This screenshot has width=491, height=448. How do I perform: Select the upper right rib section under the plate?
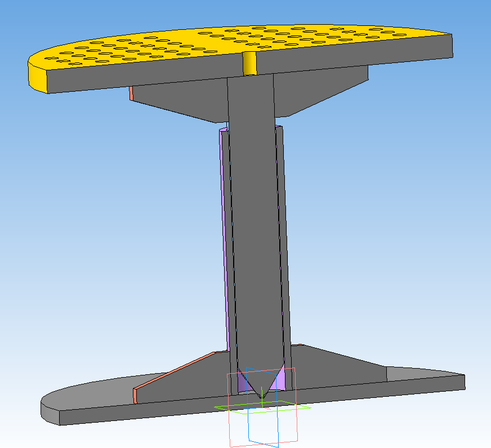[319, 89]
